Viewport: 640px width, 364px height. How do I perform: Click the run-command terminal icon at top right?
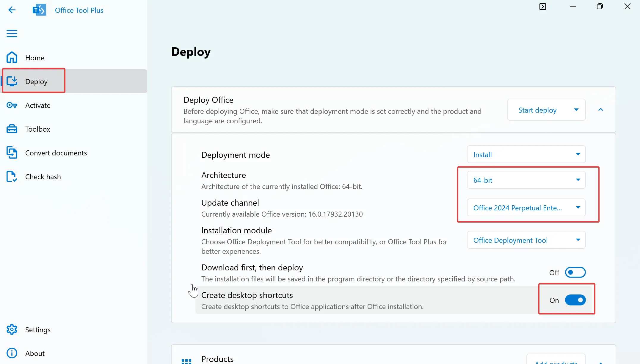(x=543, y=6)
